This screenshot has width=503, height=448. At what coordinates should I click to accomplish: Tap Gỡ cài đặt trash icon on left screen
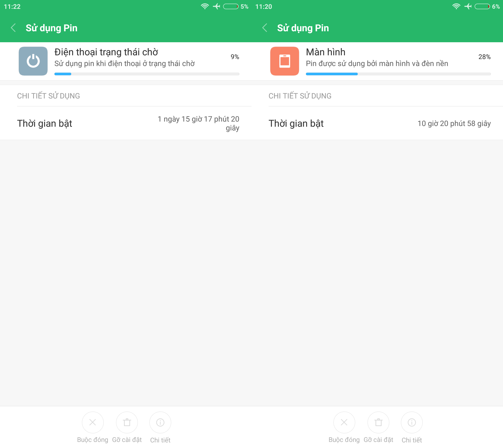[x=127, y=422]
